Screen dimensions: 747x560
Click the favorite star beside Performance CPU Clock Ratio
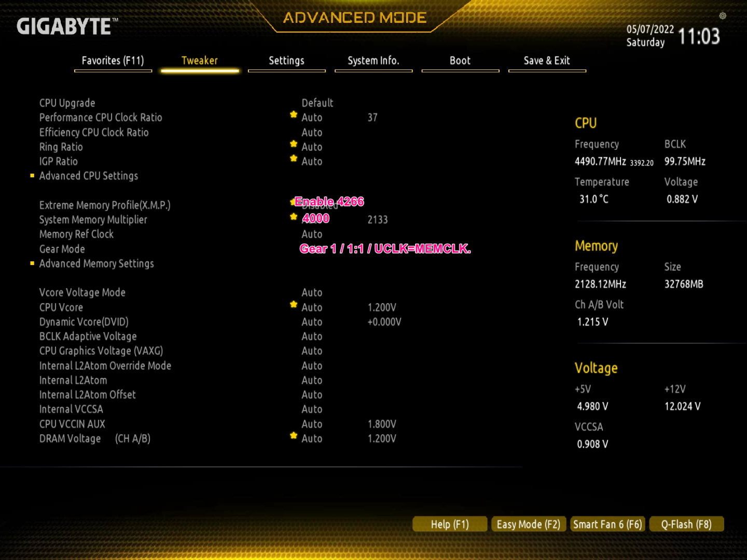pos(294,115)
